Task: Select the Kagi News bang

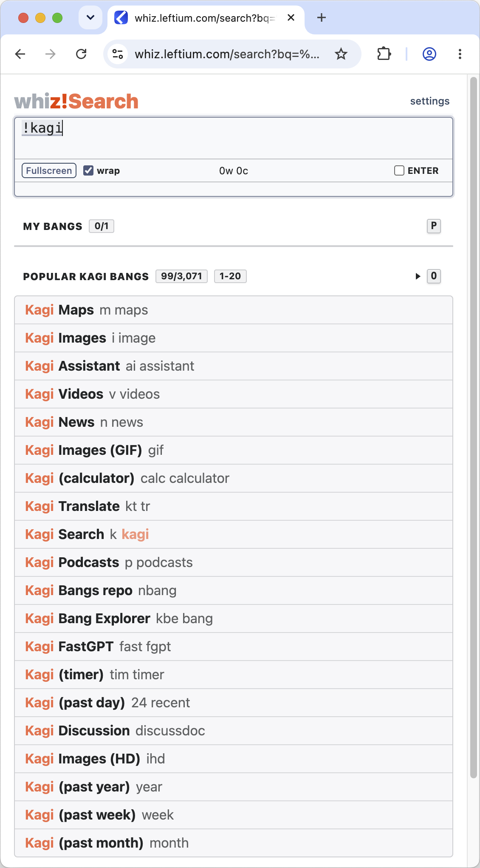Action: [x=234, y=422]
